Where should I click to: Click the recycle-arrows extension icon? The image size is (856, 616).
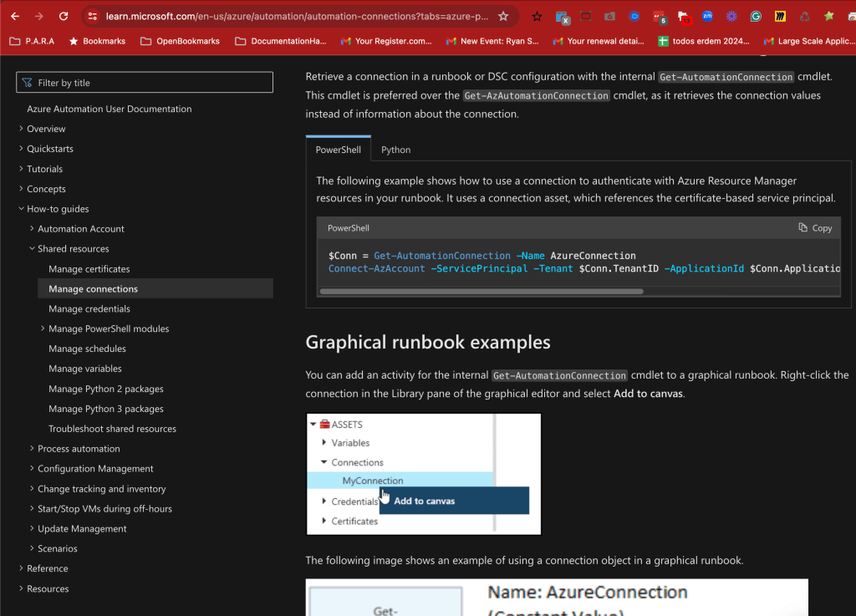[805, 17]
